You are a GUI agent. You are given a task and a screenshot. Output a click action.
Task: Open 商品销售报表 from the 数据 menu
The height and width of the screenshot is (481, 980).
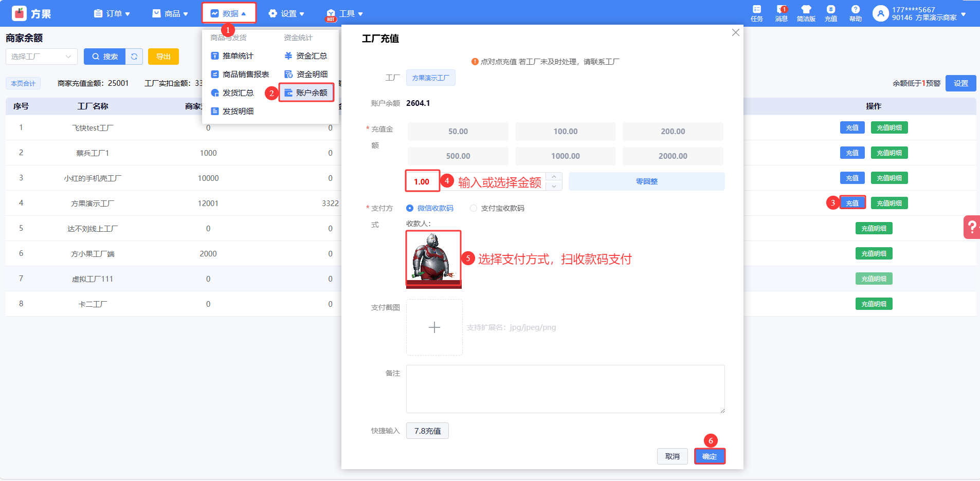click(x=240, y=74)
